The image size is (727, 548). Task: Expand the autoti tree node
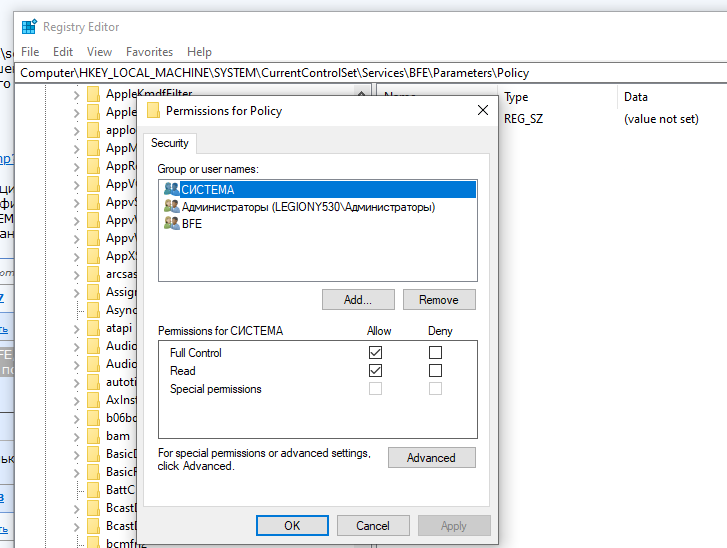click(77, 383)
